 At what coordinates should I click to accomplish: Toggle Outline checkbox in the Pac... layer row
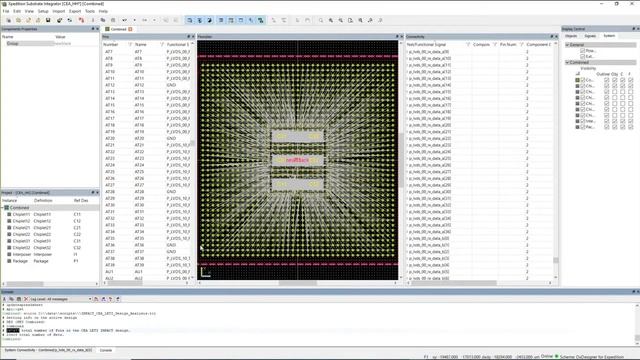(x=607, y=127)
